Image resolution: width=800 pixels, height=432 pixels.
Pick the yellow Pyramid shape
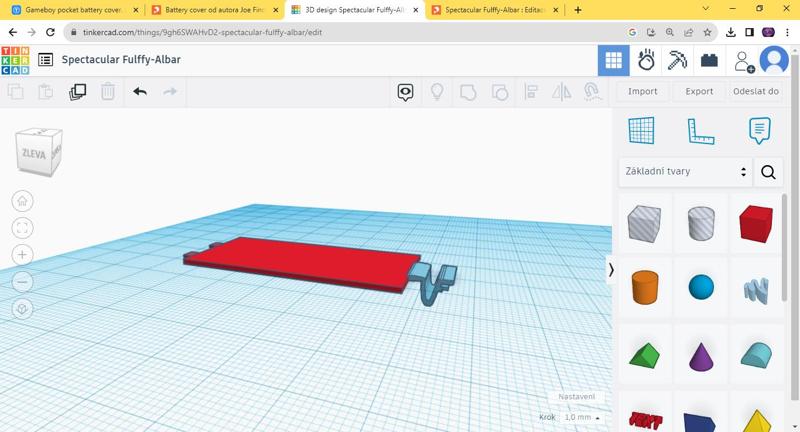(757, 421)
